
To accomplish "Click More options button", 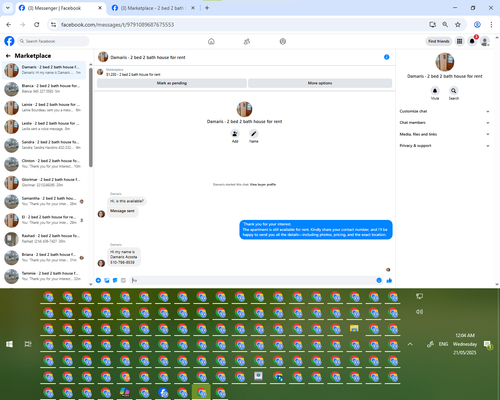I will point(320,83).
